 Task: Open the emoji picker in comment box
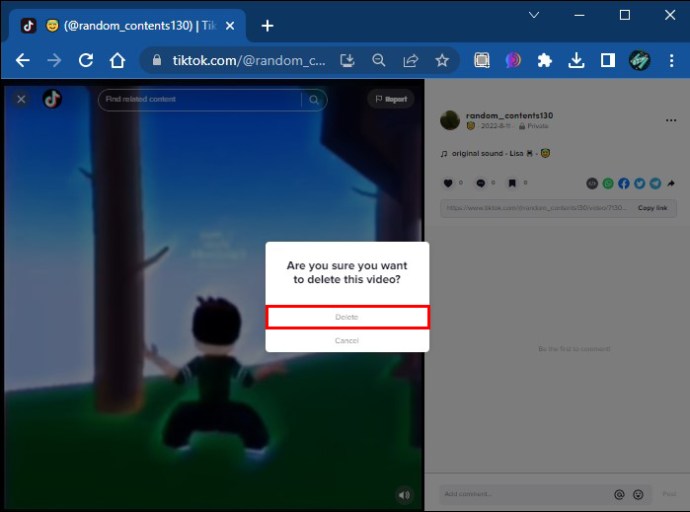(638, 495)
